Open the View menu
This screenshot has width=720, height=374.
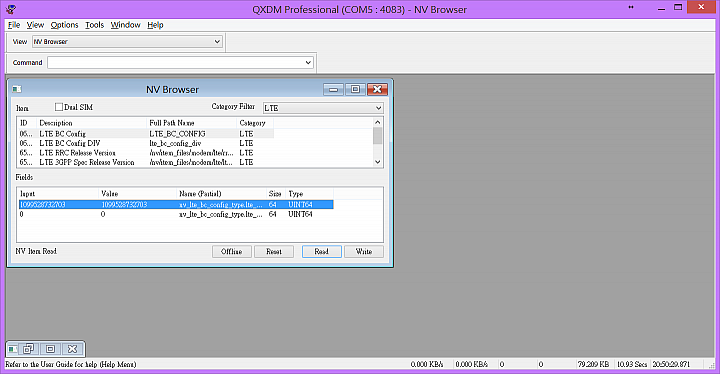[35, 25]
